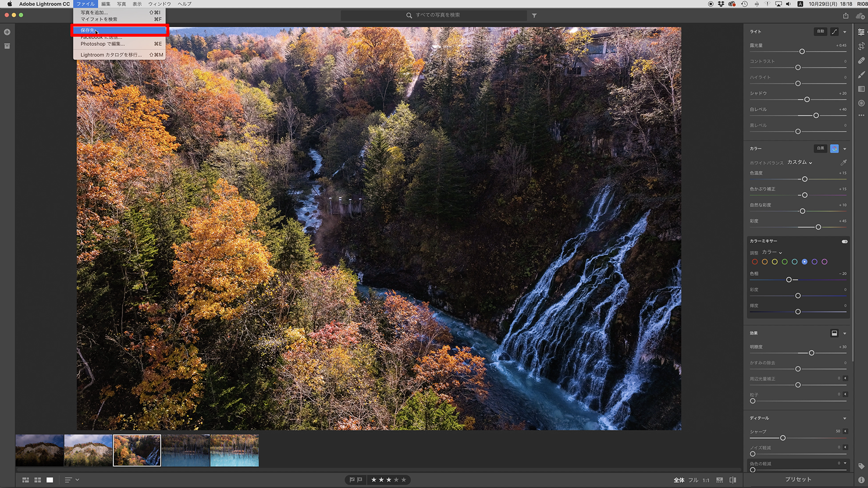
Task: Click the 自動 auto button
Action: coord(820,31)
